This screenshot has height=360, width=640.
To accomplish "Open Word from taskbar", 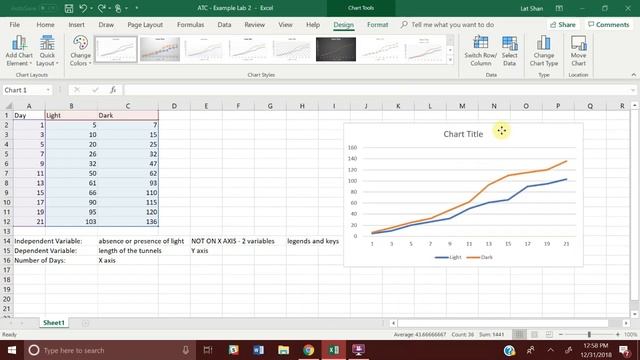I will pyautogui.click(x=258, y=350).
